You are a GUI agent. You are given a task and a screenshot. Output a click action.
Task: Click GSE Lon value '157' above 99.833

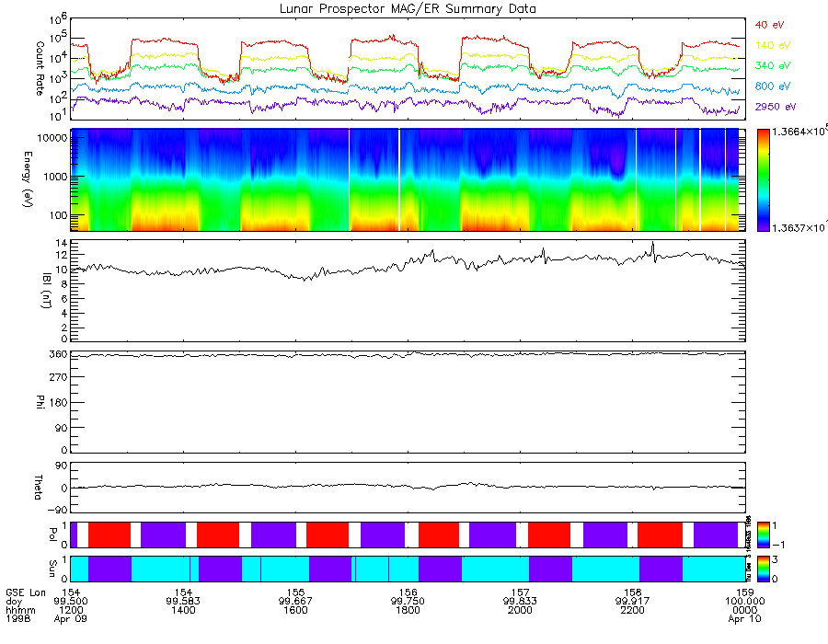click(x=520, y=592)
